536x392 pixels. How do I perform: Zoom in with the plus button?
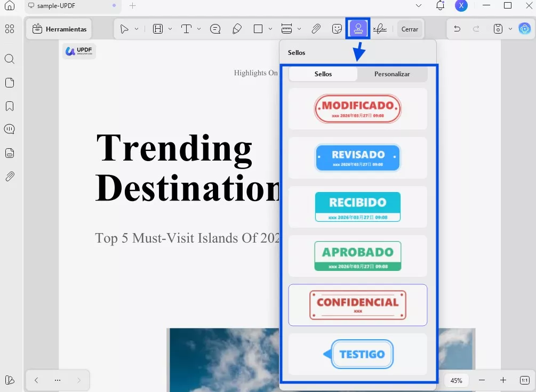tap(503, 380)
